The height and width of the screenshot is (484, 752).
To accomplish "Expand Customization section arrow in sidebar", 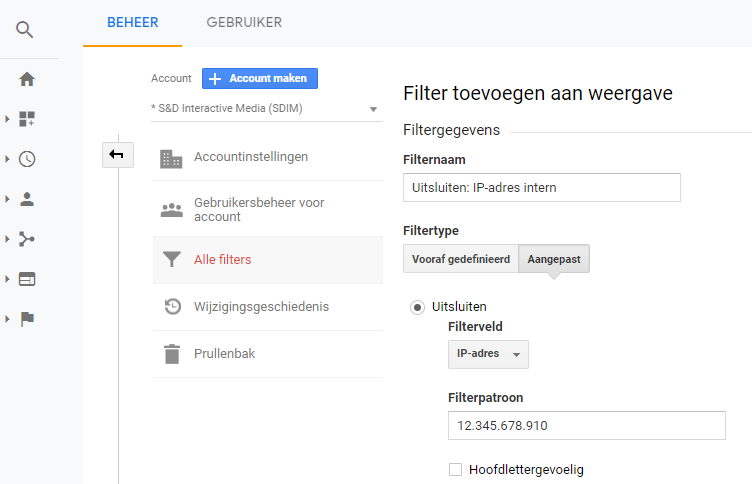I will point(7,118).
